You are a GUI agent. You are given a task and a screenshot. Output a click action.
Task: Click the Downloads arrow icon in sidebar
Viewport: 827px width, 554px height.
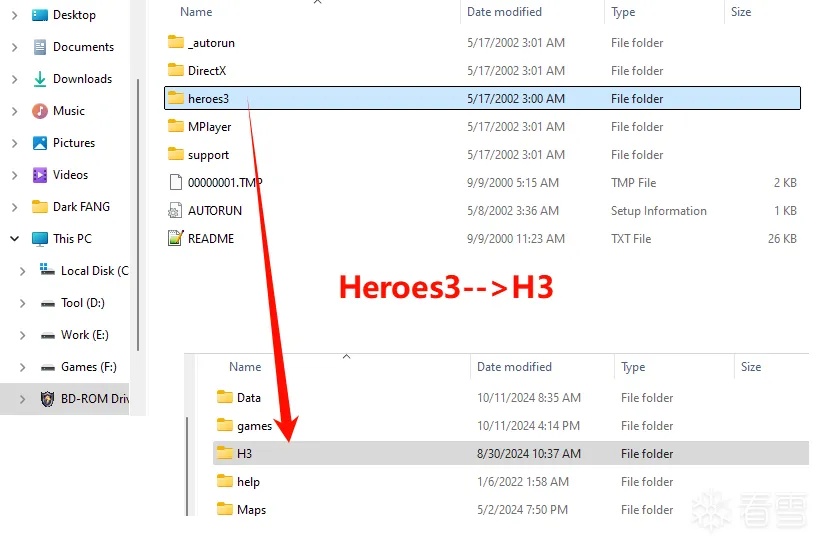pyautogui.click(x=40, y=79)
